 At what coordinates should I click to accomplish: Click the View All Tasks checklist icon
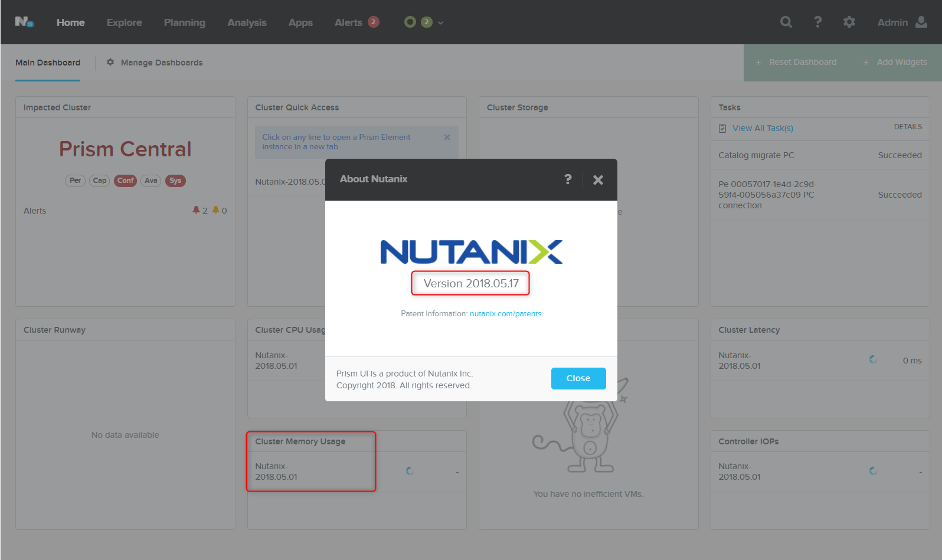pos(722,128)
